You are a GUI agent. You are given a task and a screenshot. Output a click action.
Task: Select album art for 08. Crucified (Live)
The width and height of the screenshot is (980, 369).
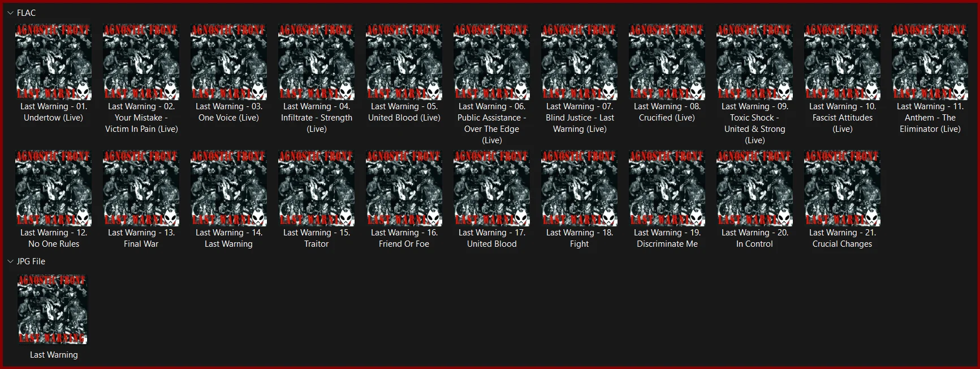coord(667,62)
